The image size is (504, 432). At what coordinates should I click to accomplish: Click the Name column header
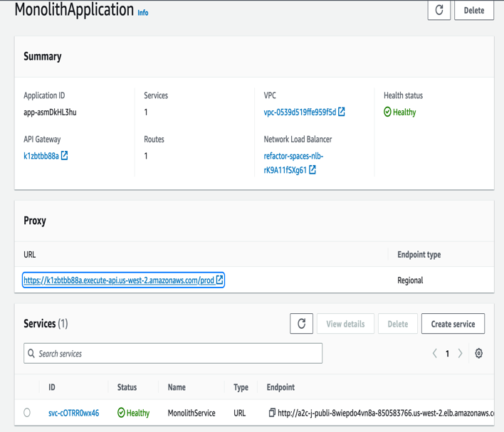(x=177, y=387)
